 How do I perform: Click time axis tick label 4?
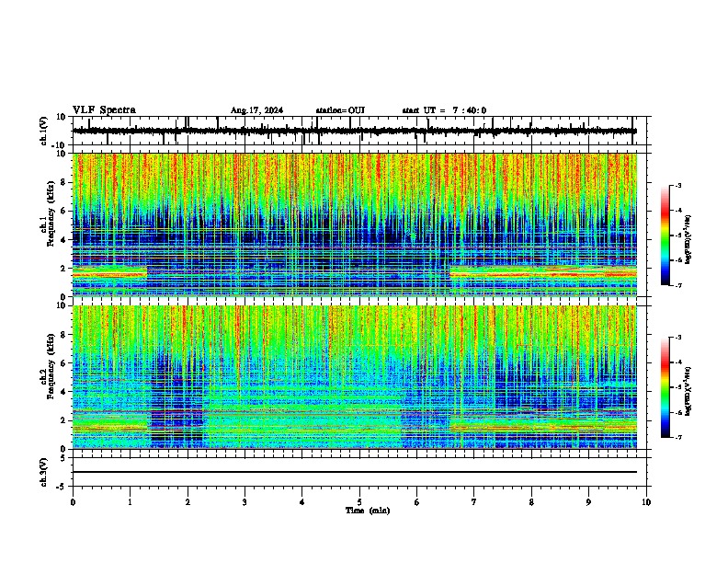coord(302,502)
